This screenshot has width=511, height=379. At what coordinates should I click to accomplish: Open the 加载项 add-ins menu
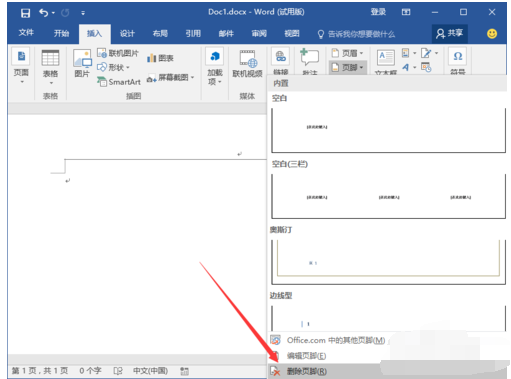(x=215, y=67)
